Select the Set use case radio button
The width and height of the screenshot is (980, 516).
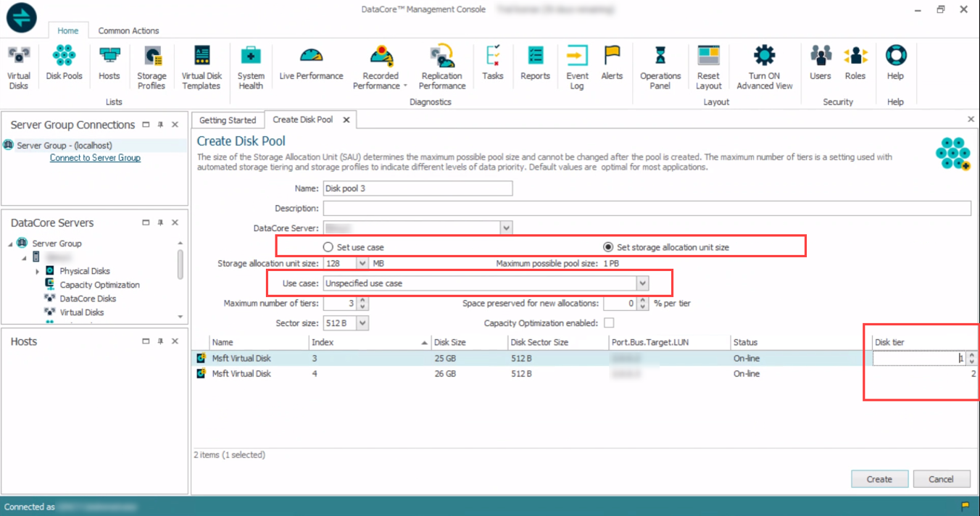tap(328, 247)
